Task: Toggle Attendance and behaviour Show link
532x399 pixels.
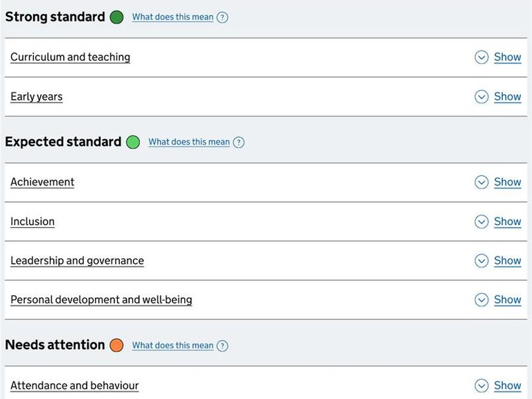Action: pos(507,386)
